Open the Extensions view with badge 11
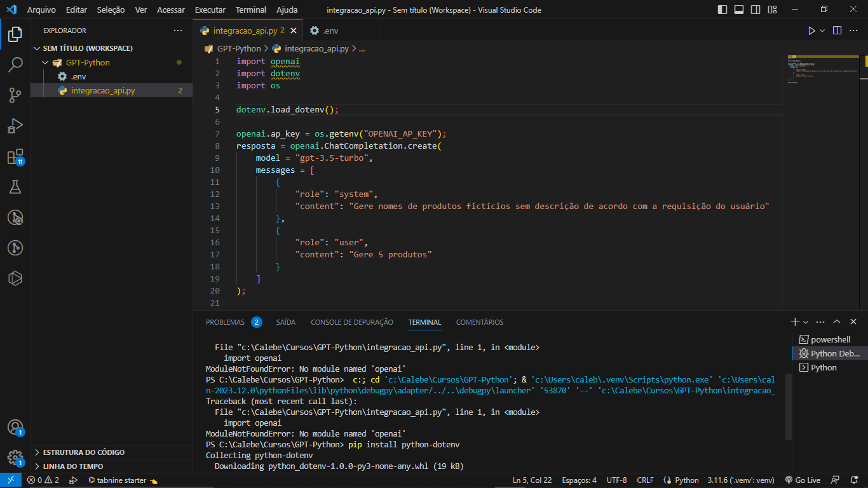Image resolution: width=868 pixels, height=488 pixels. pos(15,157)
